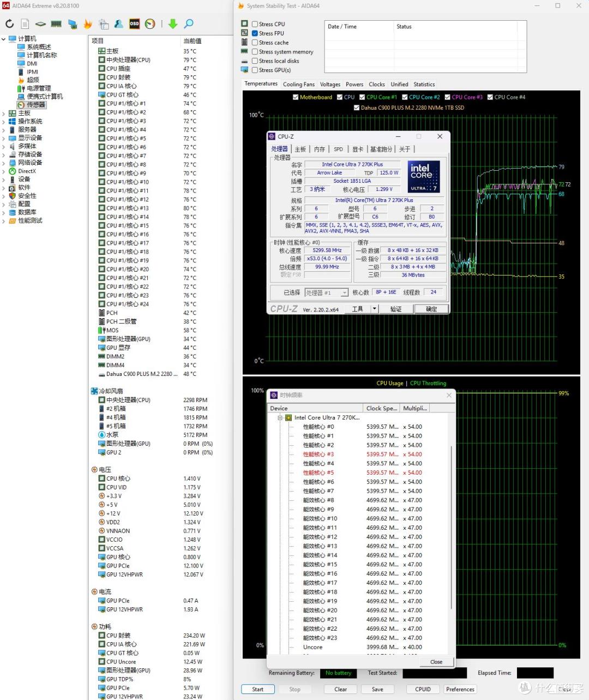Image resolution: width=589 pixels, height=700 pixels.
Task: Expand the 服务器 tree node
Action: pyautogui.click(x=4, y=129)
